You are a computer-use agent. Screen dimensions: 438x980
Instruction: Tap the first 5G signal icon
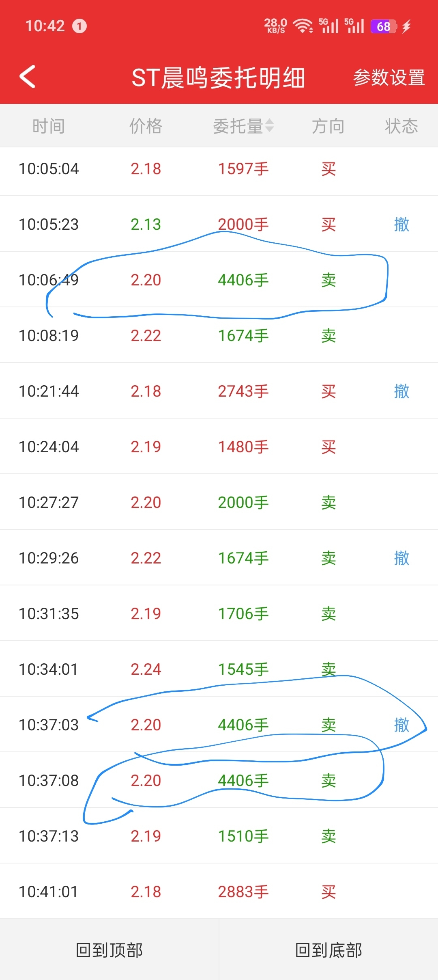point(328,26)
